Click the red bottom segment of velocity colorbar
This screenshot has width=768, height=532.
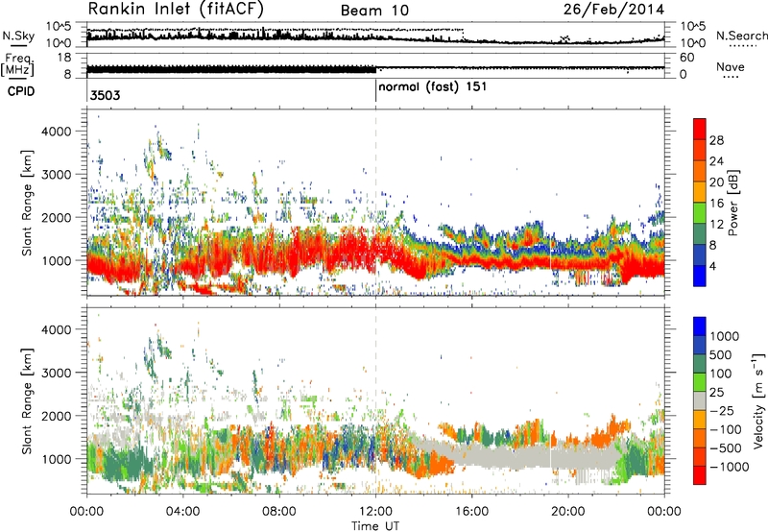point(700,475)
